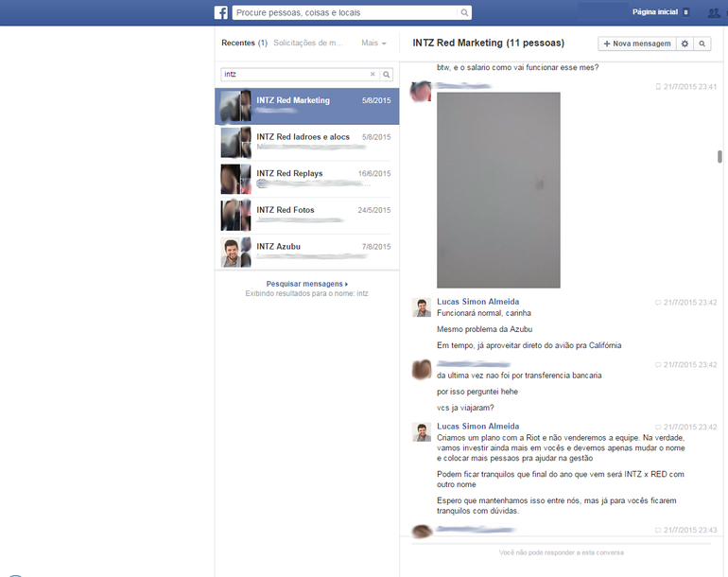Open second 'Lucas Simon Almeida' name link at 23:42
The width and height of the screenshot is (728, 577).
(477, 426)
